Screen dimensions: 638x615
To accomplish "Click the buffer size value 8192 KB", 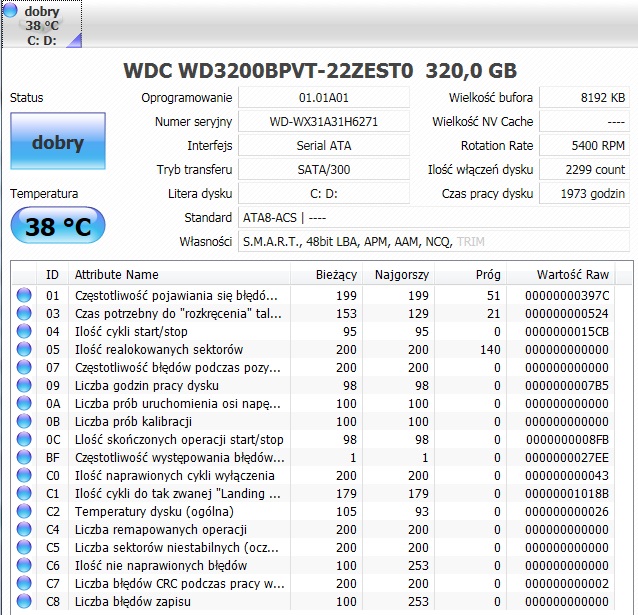I will 584,98.
